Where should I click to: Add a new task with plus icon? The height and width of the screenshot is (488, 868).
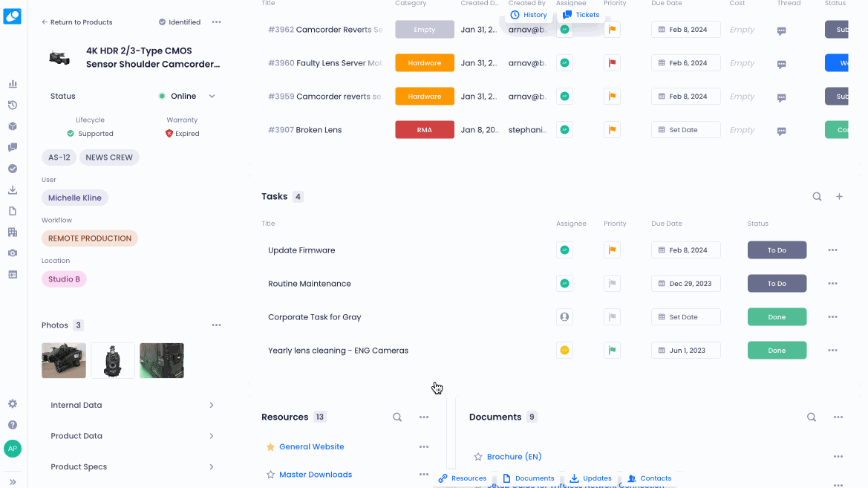[839, 197]
